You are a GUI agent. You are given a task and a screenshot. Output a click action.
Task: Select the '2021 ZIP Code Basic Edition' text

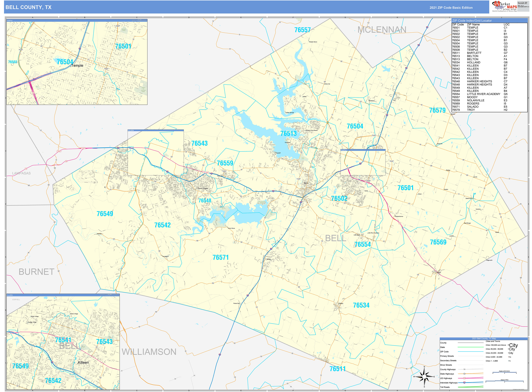(x=451, y=8)
